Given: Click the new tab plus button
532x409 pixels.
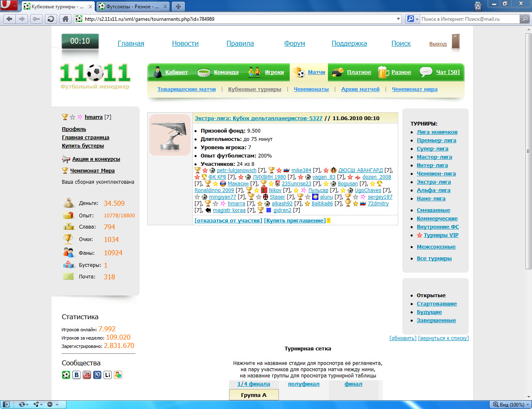Looking at the screenshot, I should (x=178, y=6).
